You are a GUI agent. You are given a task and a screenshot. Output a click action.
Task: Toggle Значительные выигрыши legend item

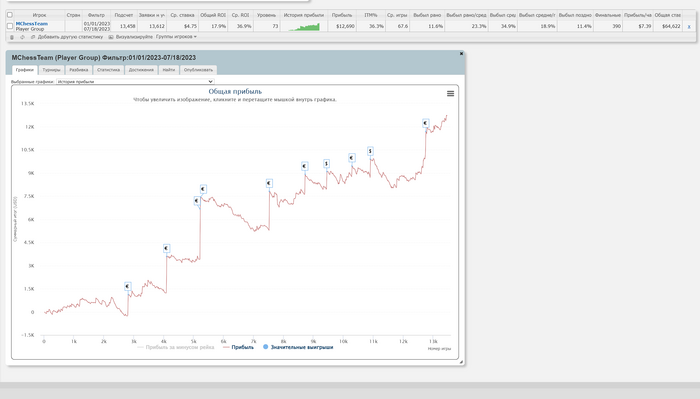click(298, 347)
